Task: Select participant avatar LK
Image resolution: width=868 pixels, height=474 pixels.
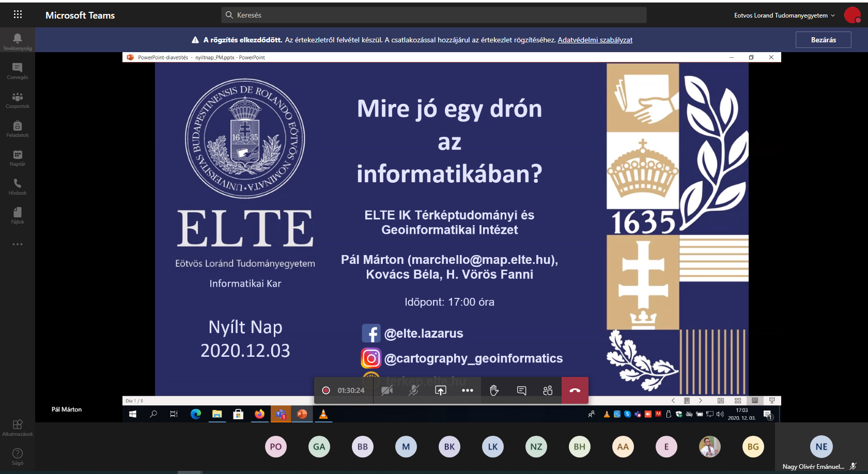Action: click(493, 447)
